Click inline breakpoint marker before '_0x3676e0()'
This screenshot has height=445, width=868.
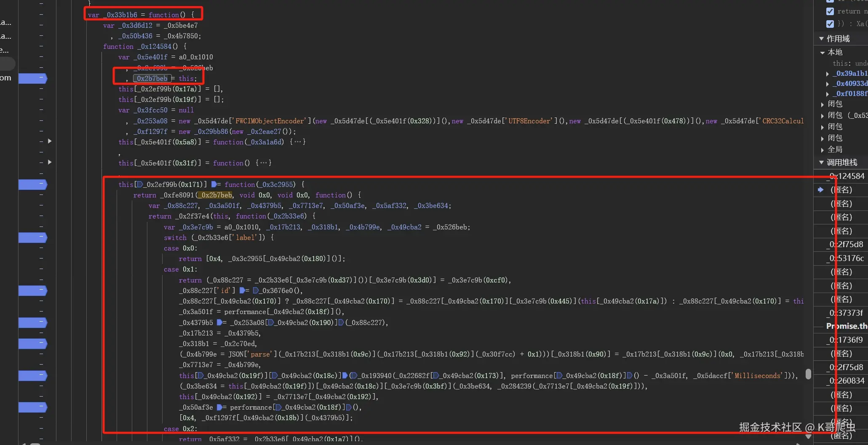(x=256, y=290)
